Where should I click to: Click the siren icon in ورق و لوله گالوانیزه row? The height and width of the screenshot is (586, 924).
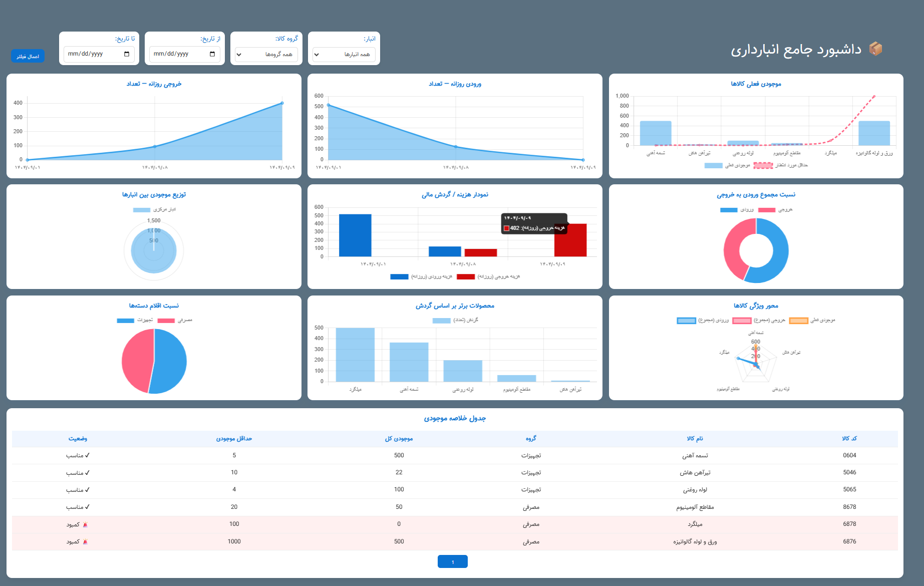click(85, 541)
